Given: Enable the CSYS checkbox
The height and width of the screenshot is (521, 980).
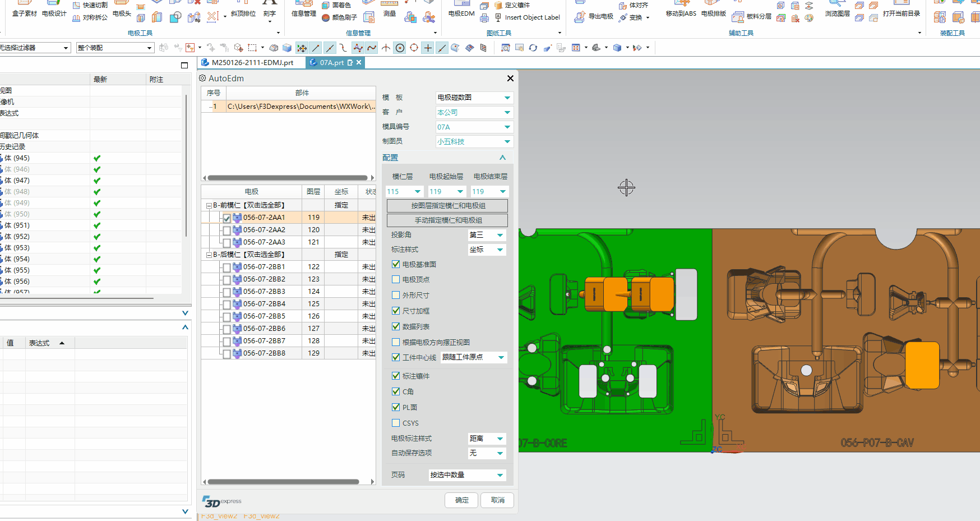Looking at the screenshot, I should 396,423.
